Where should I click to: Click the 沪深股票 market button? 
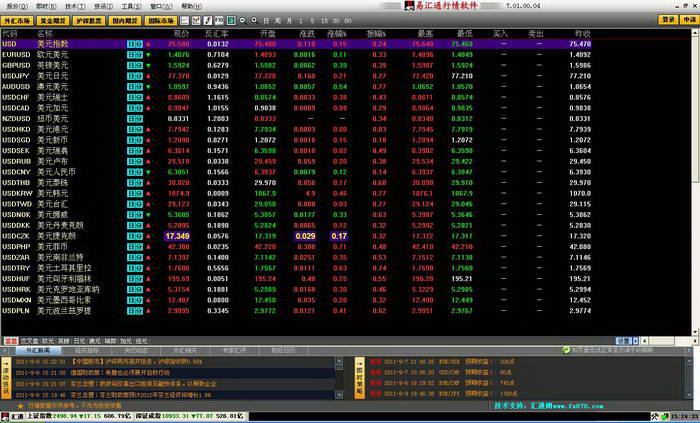(x=89, y=21)
